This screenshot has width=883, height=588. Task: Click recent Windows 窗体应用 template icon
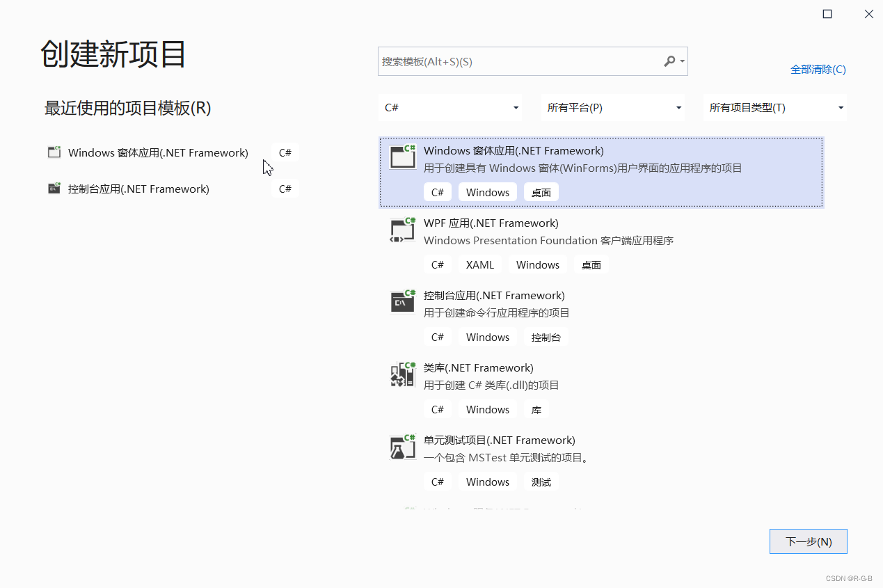tap(54, 152)
